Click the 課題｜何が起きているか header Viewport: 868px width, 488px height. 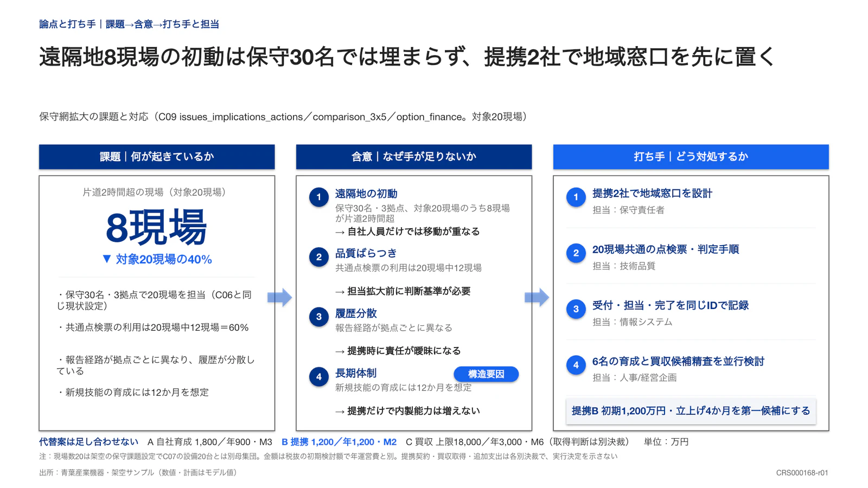tap(157, 157)
